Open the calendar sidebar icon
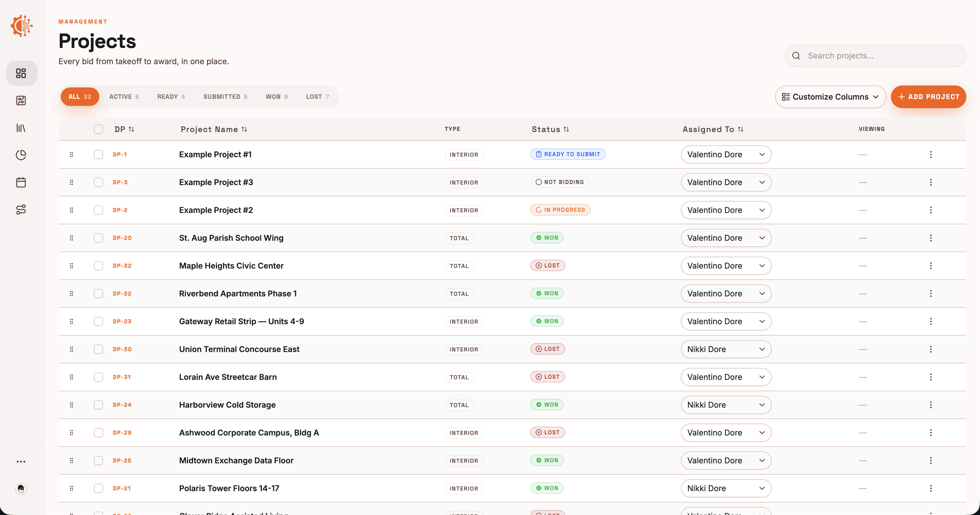 point(21,182)
